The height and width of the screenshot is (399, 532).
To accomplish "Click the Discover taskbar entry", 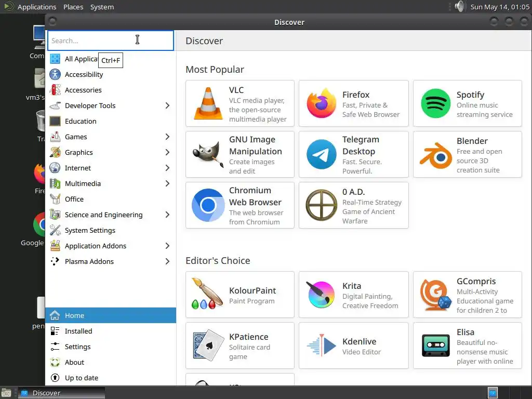I will pyautogui.click(x=61, y=393).
